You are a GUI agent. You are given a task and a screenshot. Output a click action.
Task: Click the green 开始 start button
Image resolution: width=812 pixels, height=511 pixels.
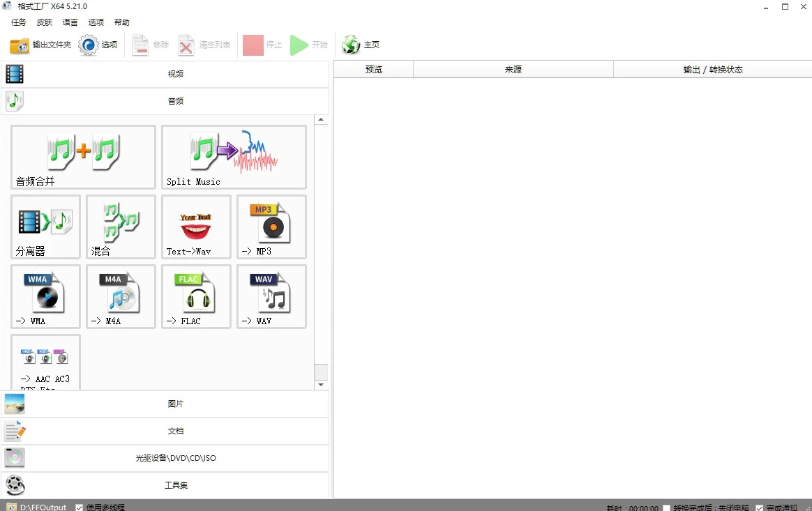pos(308,45)
